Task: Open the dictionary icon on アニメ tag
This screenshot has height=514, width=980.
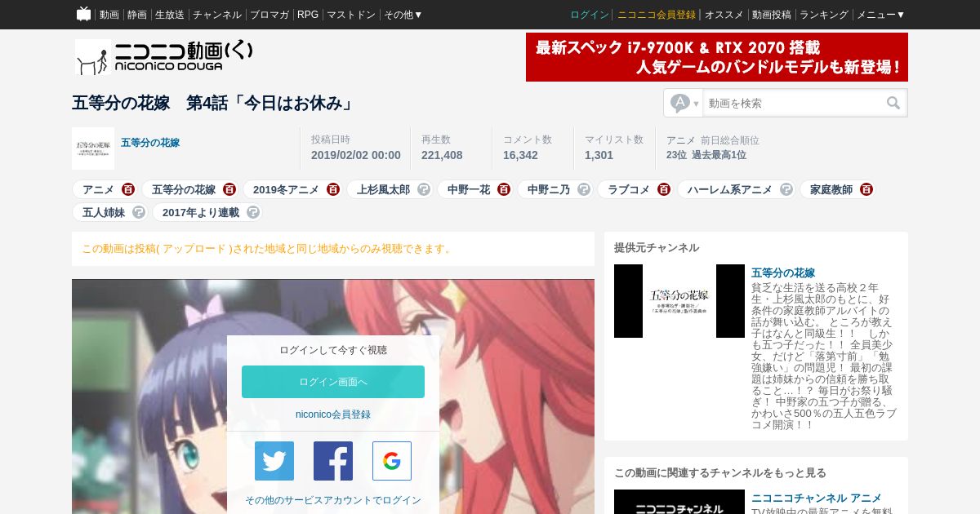Action: (128, 189)
